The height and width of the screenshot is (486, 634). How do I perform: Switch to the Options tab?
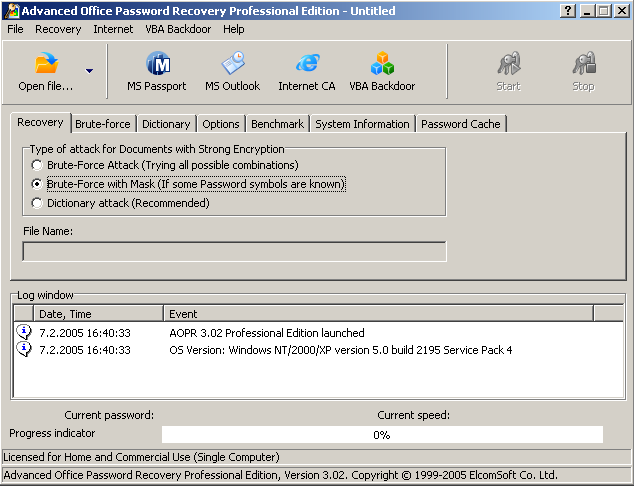(x=221, y=124)
